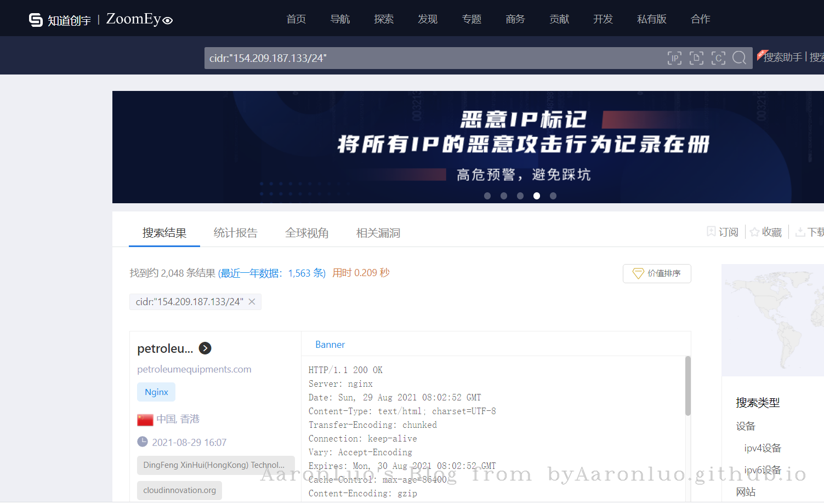The width and height of the screenshot is (824, 504).
Task: Click the banner panel scrollbar
Action: [x=688, y=386]
